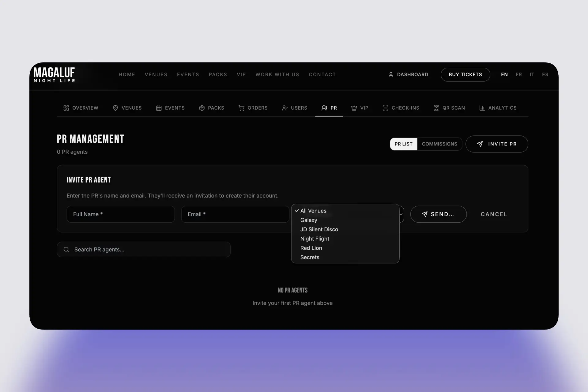Screen dimensions: 588x392
Task: Click the Packs box icon
Action: (x=202, y=108)
